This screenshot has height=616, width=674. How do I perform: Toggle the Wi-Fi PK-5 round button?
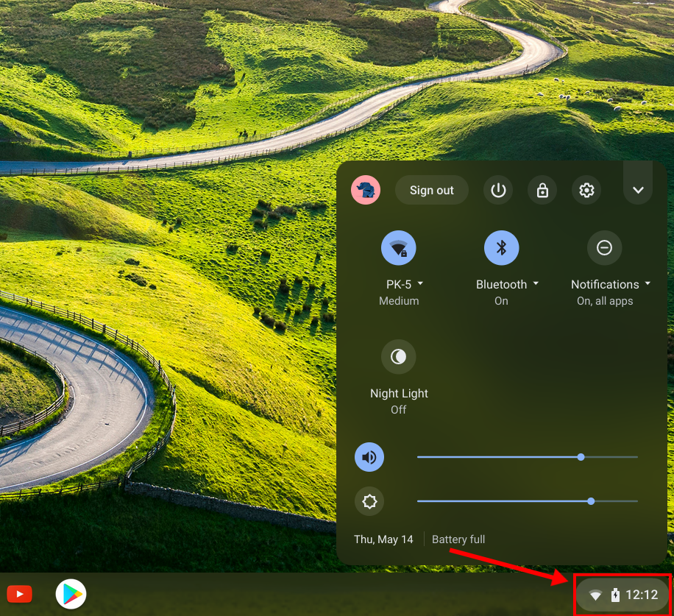pos(399,248)
